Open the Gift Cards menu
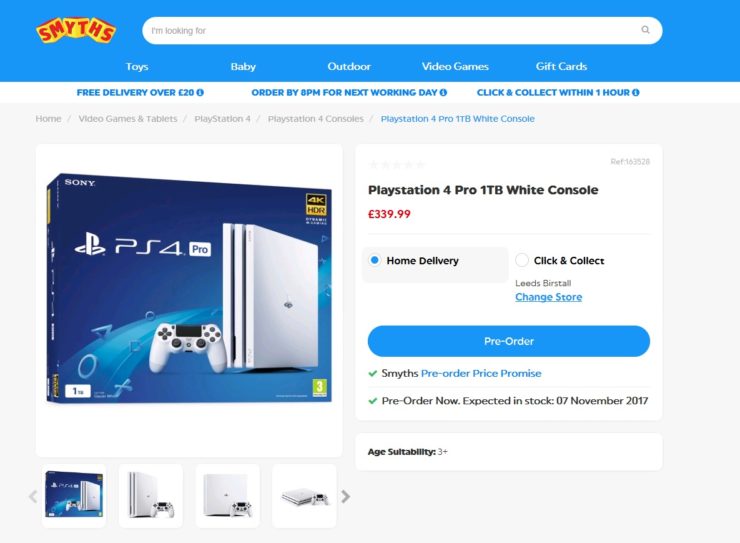The image size is (740, 543). (561, 67)
